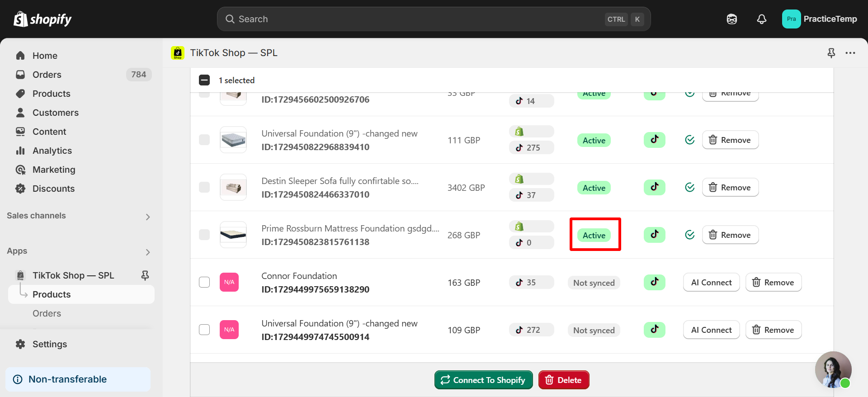Viewport: 868px width, 397px height.
Task: Click TikTok stock 272 badge
Action: pyautogui.click(x=531, y=330)
